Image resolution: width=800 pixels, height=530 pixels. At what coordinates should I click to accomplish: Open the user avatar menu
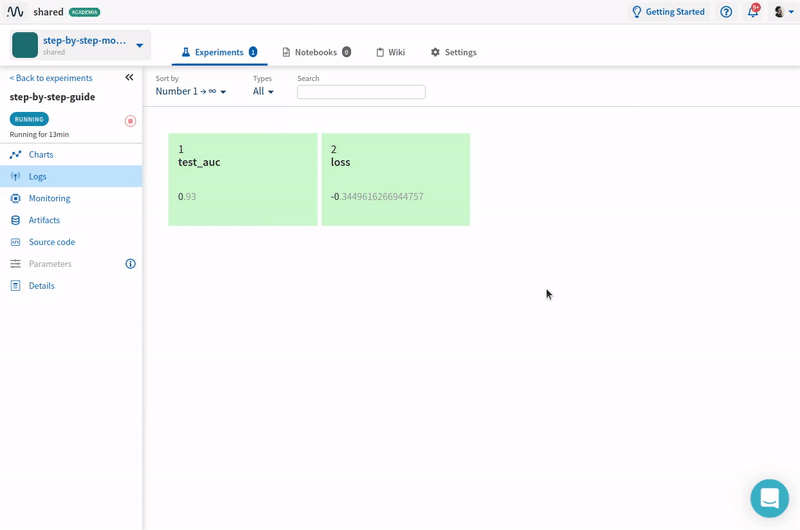783,12
